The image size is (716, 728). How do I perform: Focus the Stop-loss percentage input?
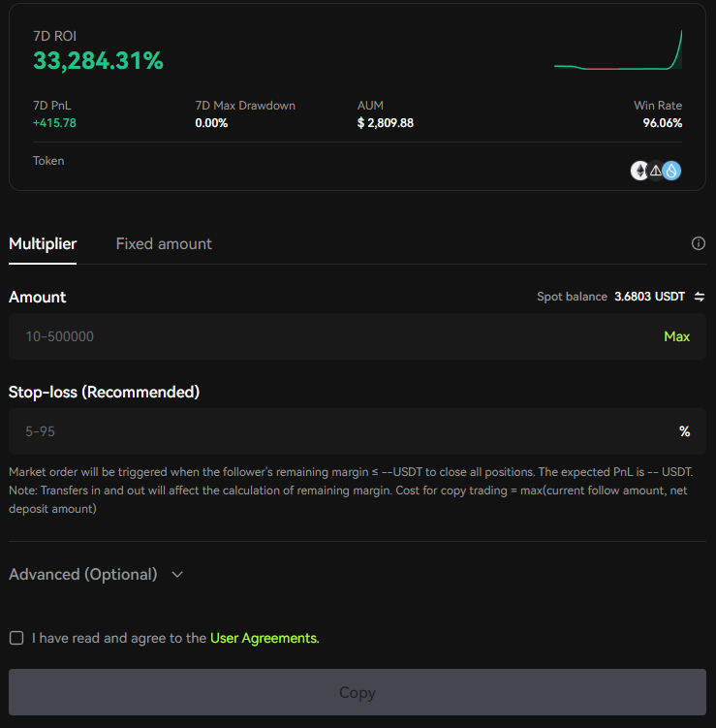[x=358, y=431]
